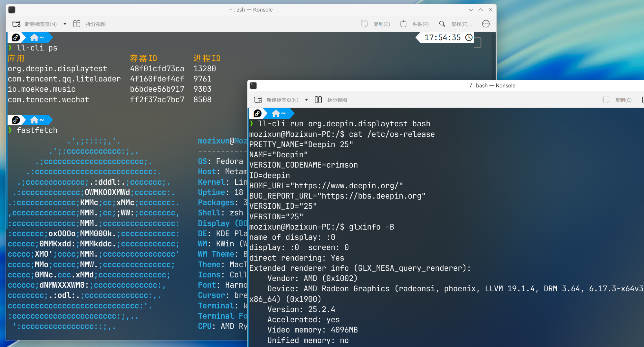
Task: Click split view icon in zsh Konsole window
Action: pos(77,24)
